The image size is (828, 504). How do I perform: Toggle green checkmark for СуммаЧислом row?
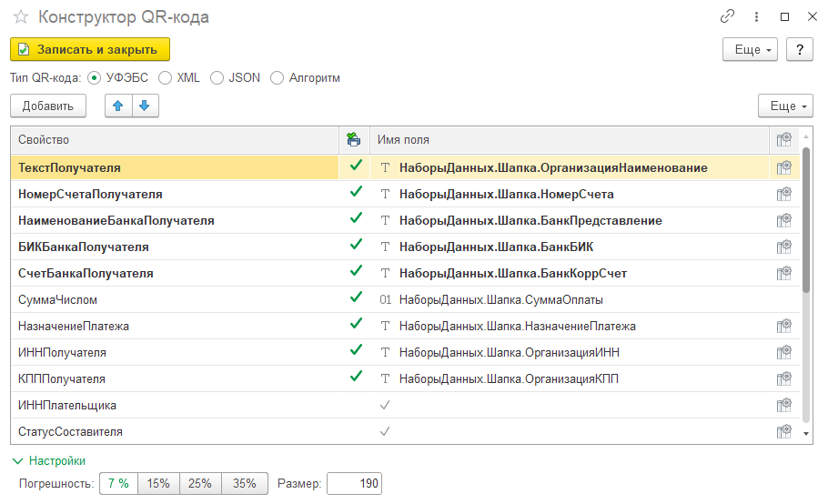357,297
